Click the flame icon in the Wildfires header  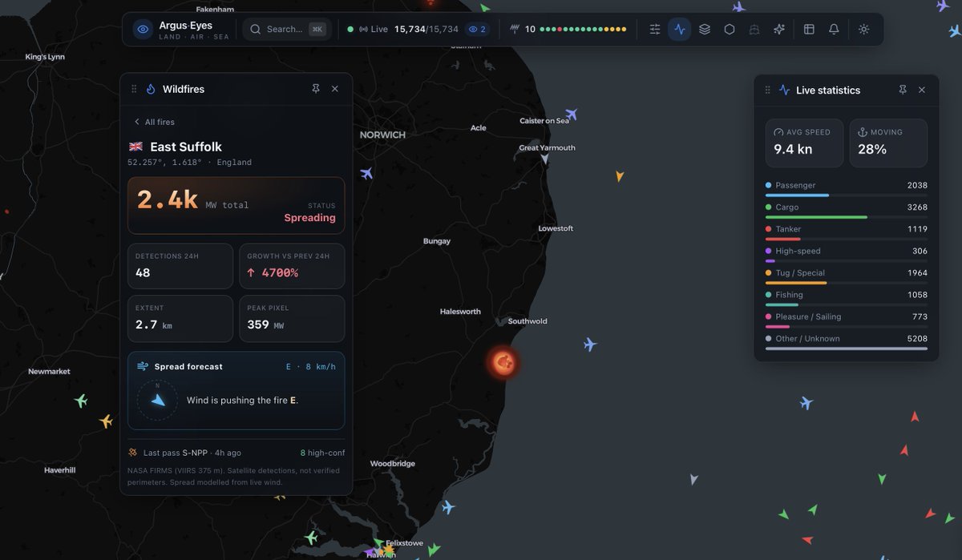(x=151, y=89)
